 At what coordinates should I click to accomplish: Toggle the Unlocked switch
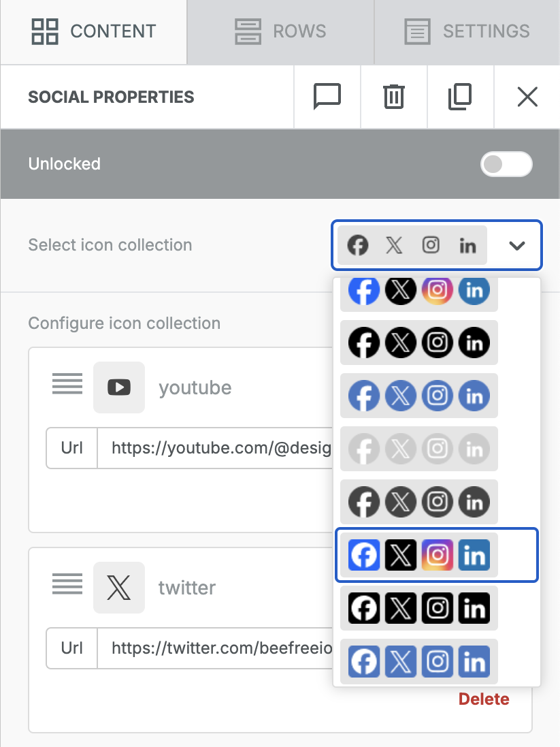506,164
